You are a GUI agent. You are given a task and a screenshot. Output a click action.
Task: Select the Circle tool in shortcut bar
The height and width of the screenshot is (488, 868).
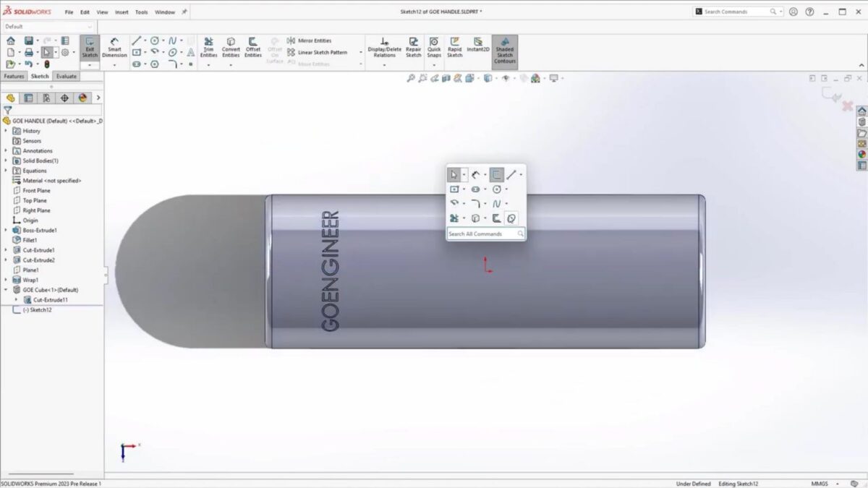[497, 189]
